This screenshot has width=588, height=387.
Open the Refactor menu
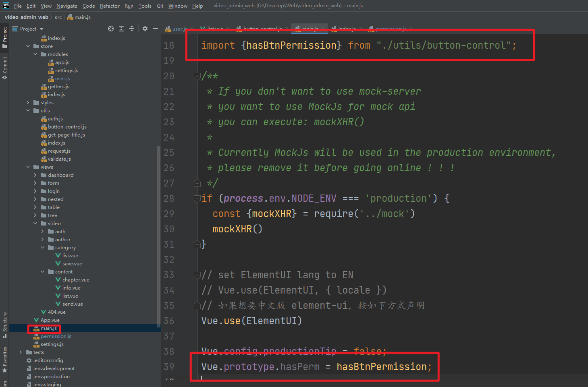tap(110, 6)
